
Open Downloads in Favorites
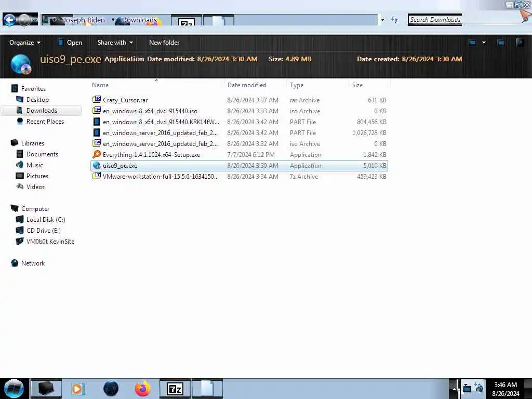point(42,111)
